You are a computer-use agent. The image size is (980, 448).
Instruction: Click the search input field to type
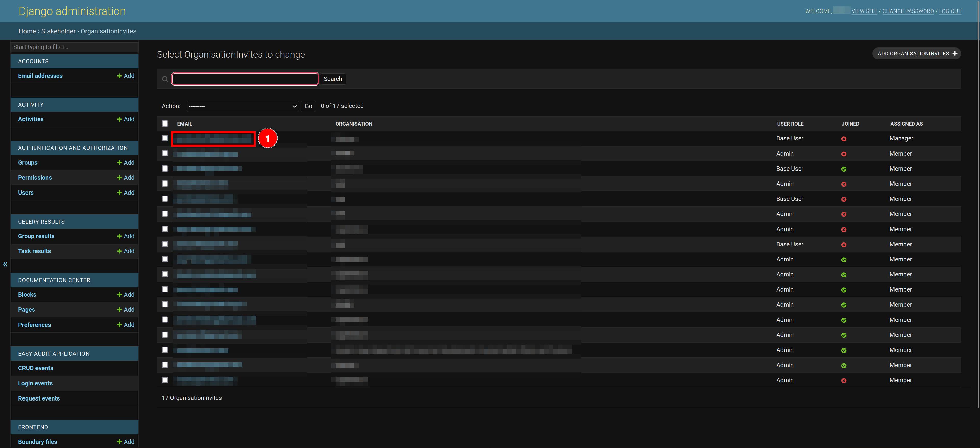(245, 78)
